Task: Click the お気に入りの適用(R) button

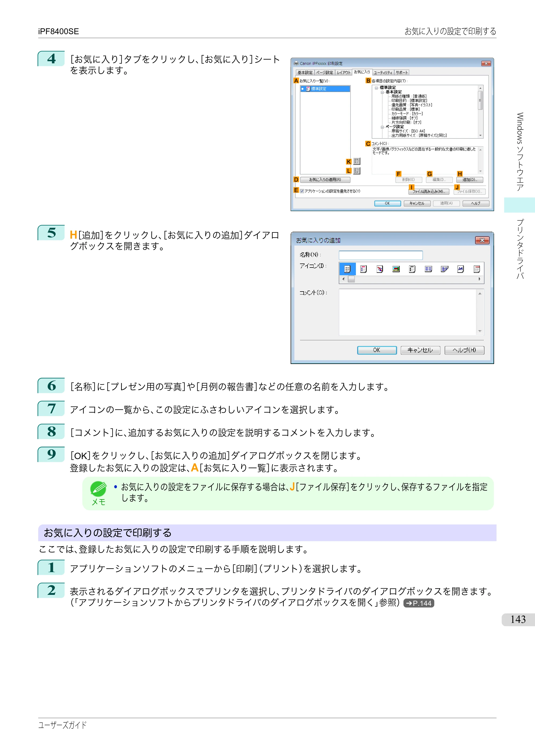Action: click(x=325, y=180)
